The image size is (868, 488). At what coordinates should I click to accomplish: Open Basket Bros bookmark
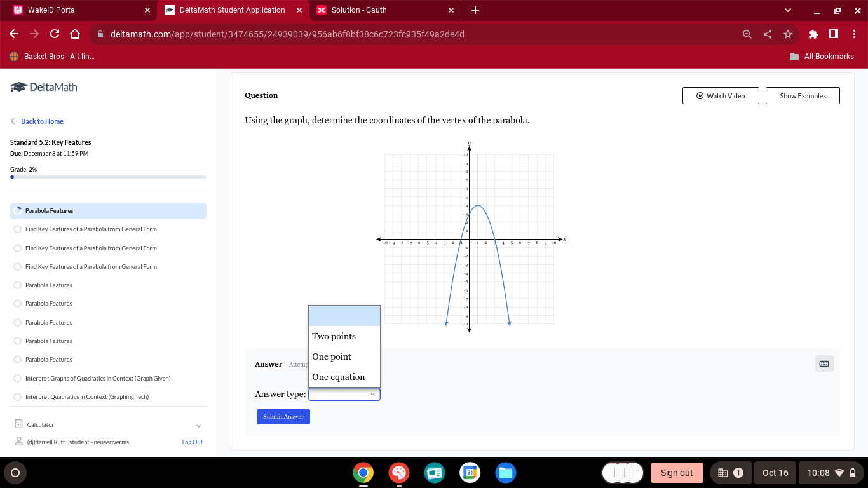point(52,57)
